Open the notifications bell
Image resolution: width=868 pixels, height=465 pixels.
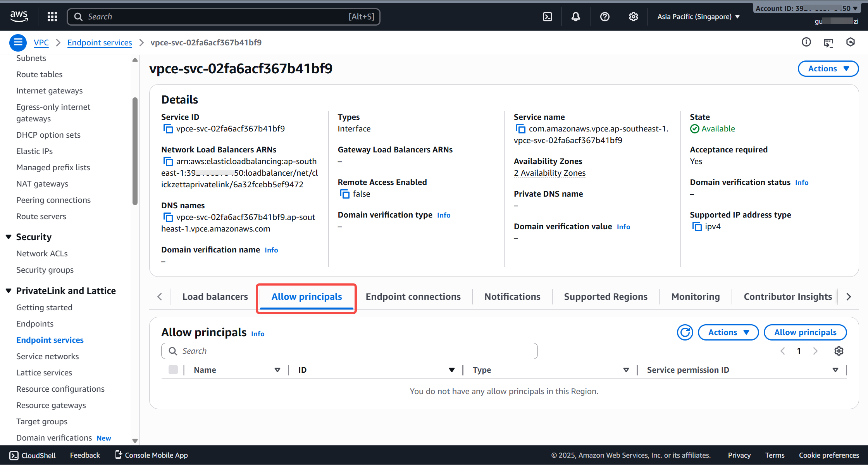(x=576, y=17)
